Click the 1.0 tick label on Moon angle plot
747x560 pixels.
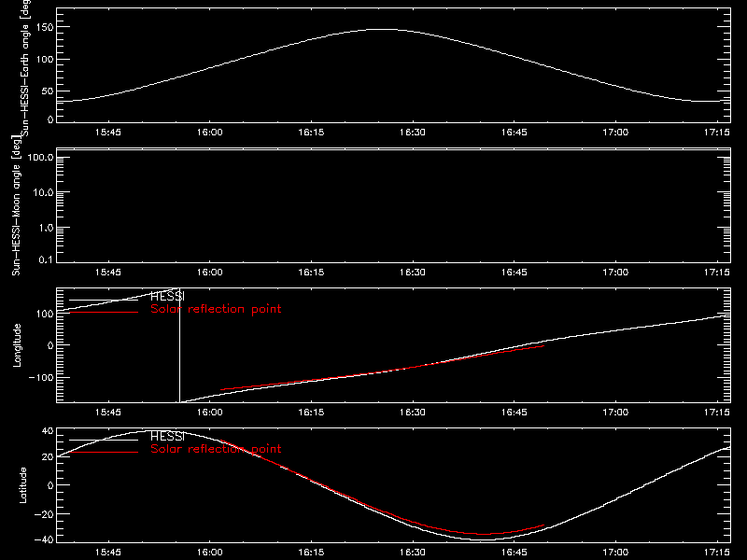46,228
